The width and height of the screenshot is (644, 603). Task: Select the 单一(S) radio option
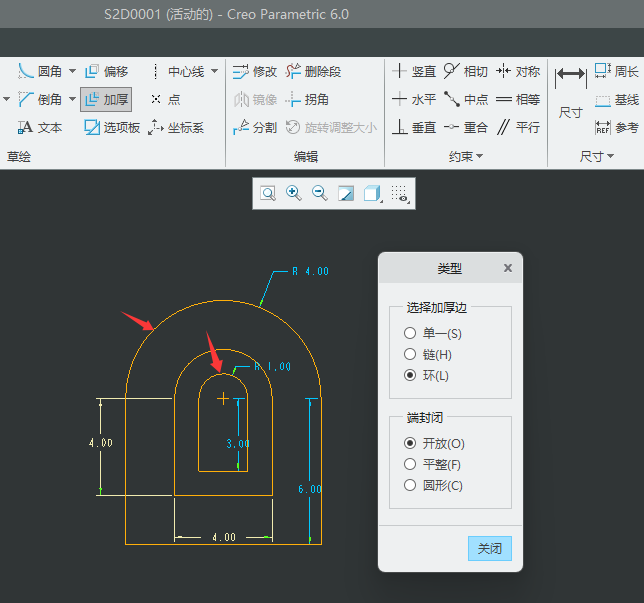tap(409, 333)
